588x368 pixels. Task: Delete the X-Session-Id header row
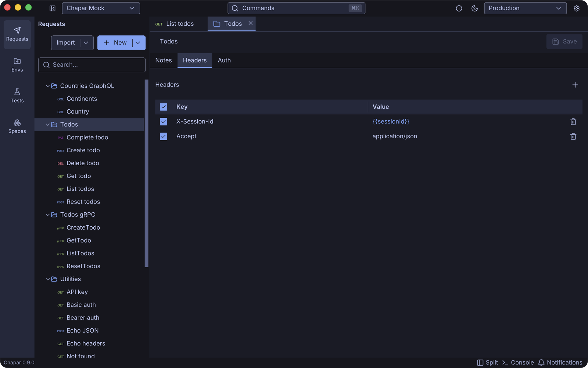coord(573,122)
